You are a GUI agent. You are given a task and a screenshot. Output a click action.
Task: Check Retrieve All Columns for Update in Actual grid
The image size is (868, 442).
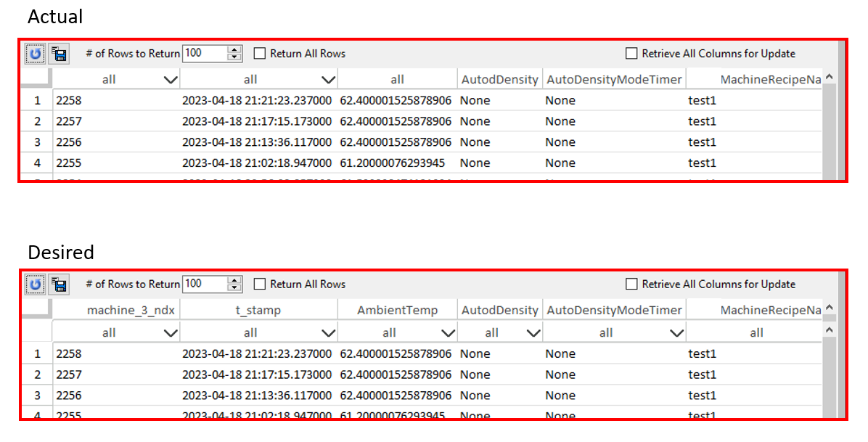[631, 53]
